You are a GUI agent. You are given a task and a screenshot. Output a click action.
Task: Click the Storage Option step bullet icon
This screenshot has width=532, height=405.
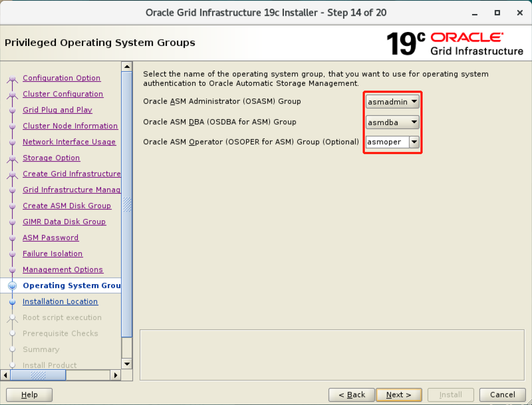pos(12,158)
